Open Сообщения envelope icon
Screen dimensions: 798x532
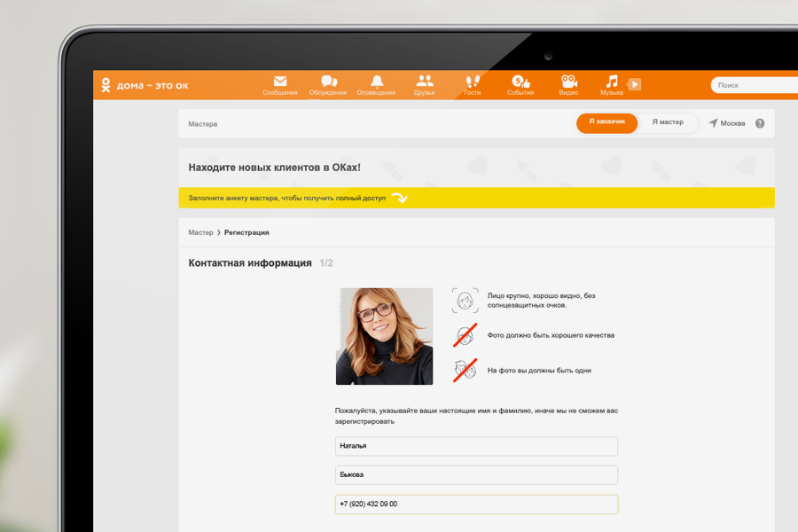coord(280,81)
